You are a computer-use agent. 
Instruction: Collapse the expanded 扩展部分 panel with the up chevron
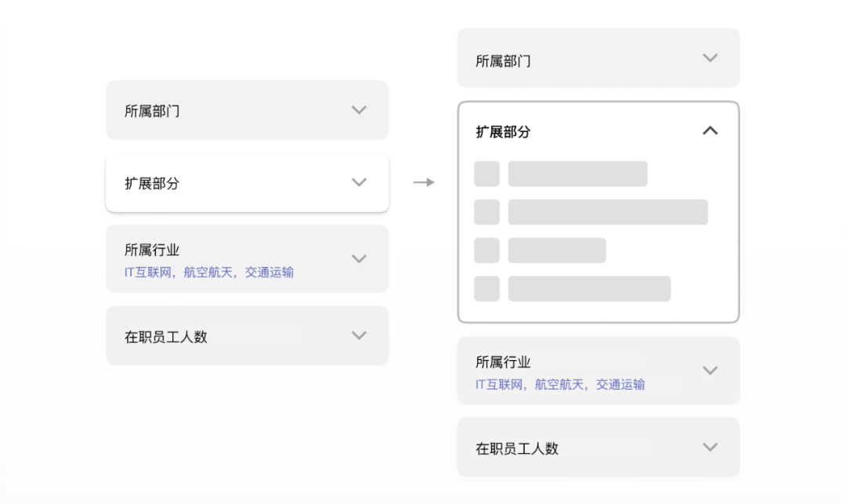pos(710,131)
